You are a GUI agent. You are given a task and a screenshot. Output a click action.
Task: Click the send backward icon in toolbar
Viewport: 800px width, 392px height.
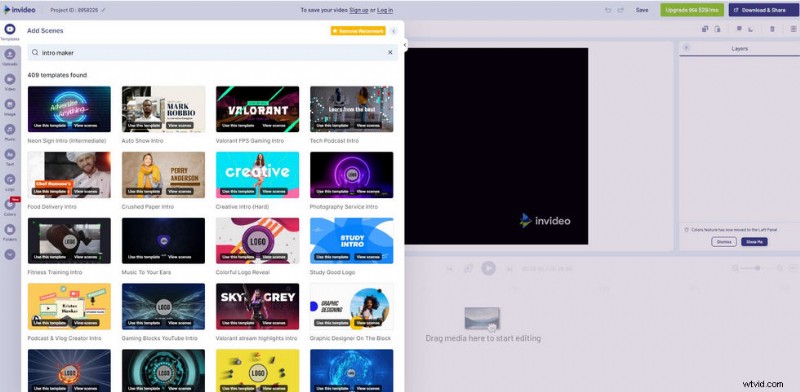pos(751,29)
